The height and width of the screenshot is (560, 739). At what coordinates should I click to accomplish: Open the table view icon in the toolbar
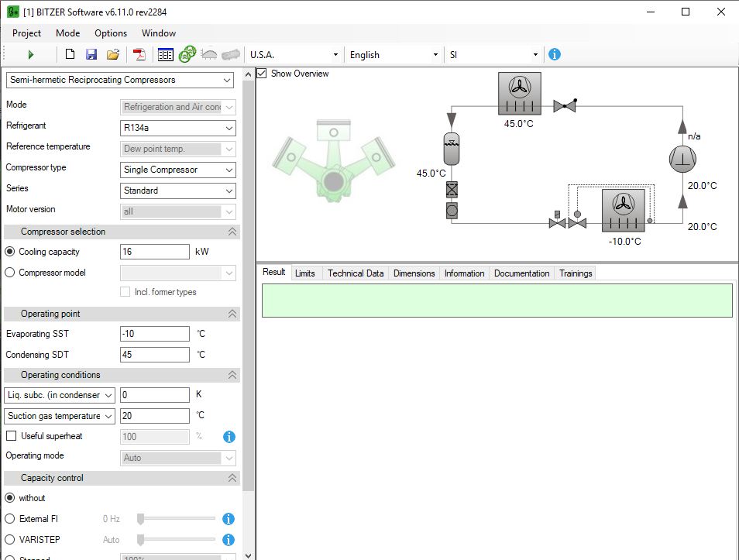pos(166,55)
